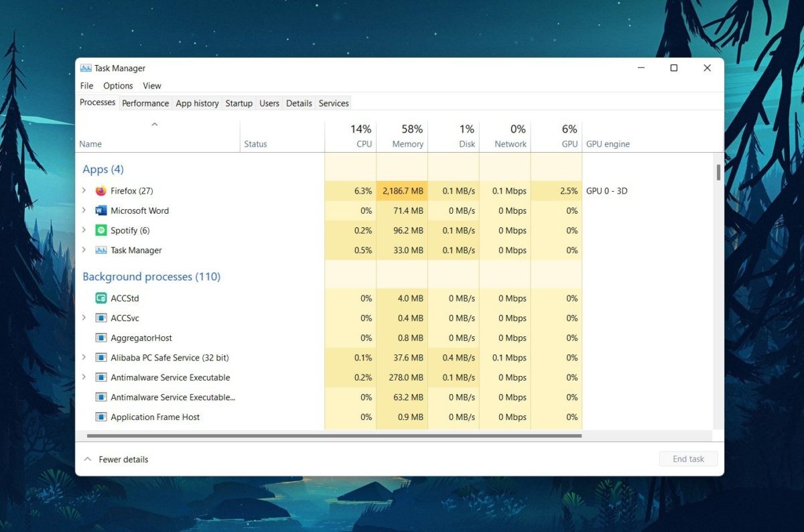Switch to the Performance tab
This screenshot has height=532, width=804.
pos(145,103)
